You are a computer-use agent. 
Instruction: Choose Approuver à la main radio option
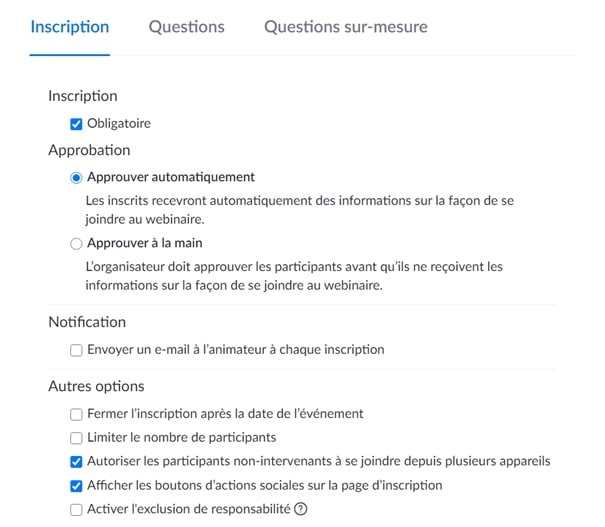(x=76, y=244)
